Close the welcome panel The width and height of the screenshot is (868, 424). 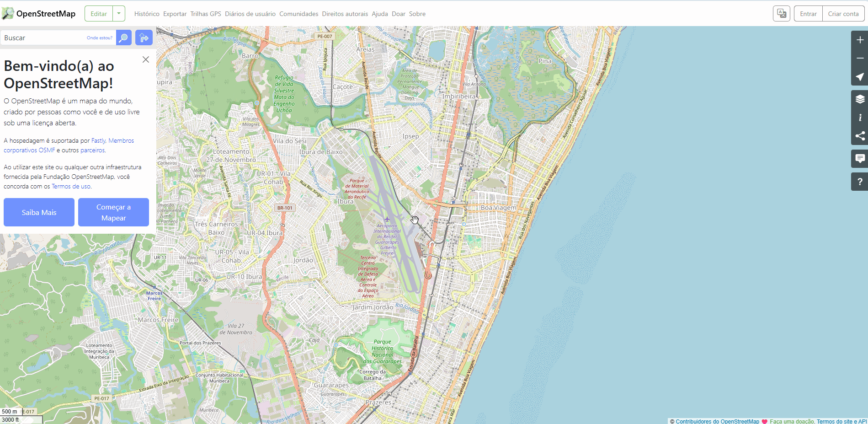click(146, 59)
